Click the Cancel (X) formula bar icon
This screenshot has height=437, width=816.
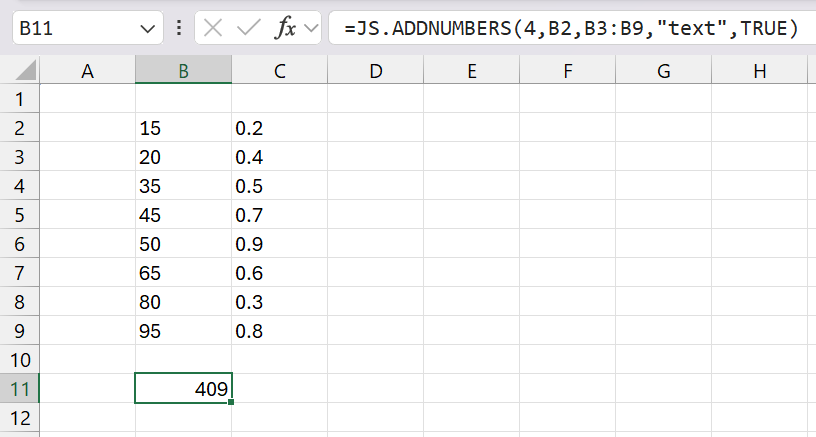tap(212, 28)
